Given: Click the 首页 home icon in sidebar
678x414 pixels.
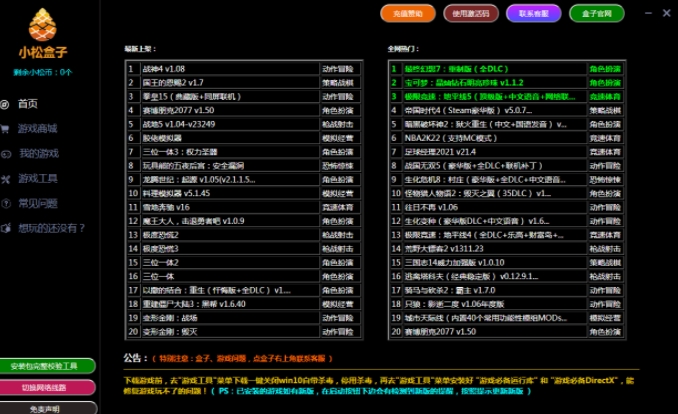Looking at the screenshot, I should tap(7, 103).
